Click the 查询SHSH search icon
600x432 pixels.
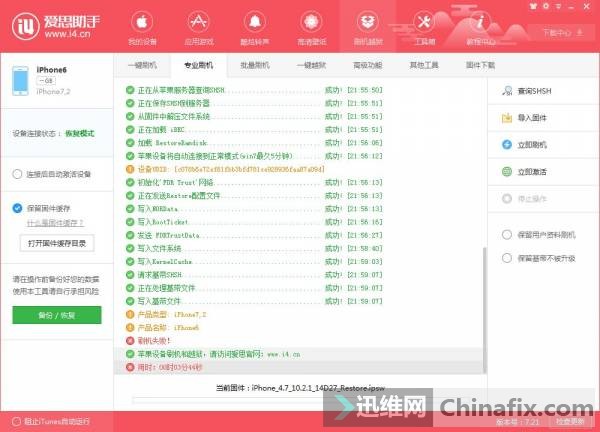point(507,91)
